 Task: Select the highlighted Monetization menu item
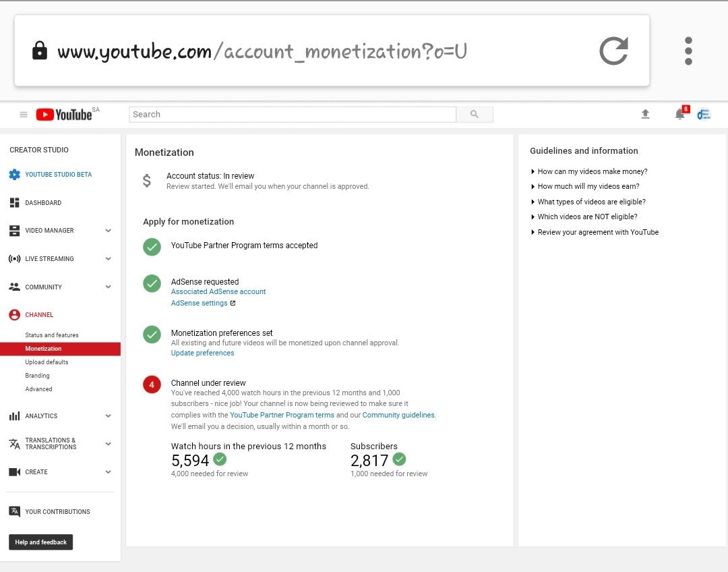61,349
